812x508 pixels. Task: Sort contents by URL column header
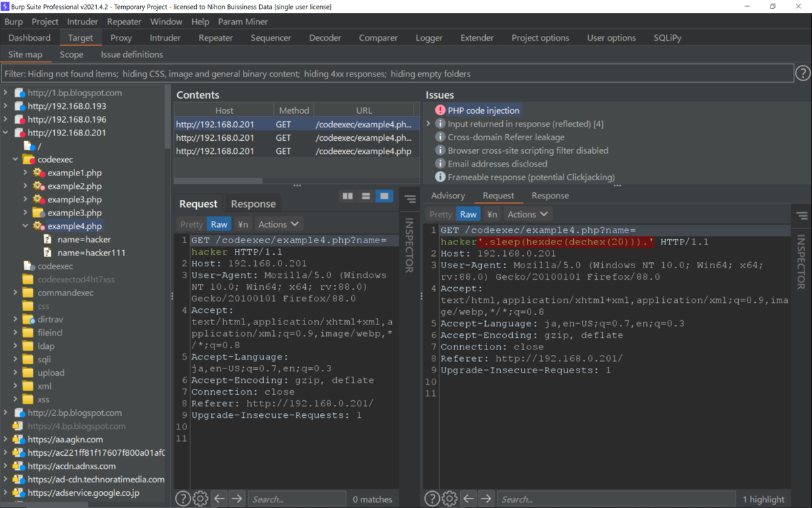point(364,110)
